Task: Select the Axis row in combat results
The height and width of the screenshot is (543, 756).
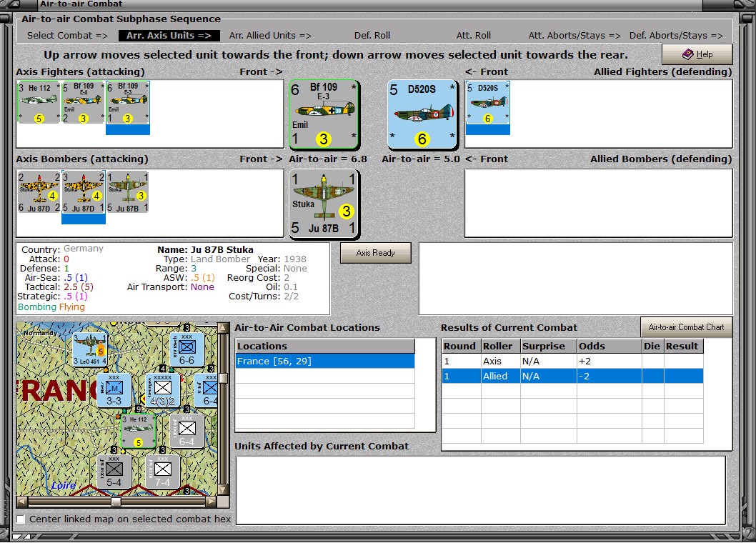Action: click(572, 362)
